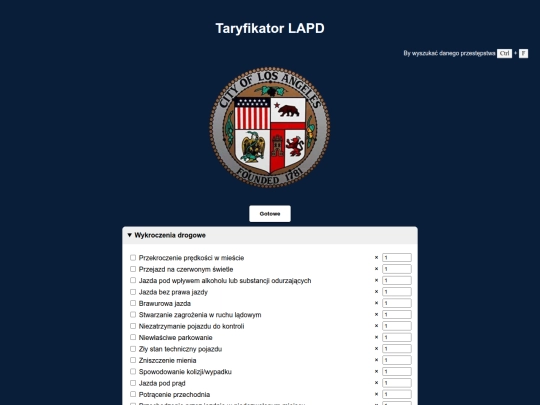Click quantity field for Stwarzanie zagrożenia
The height and width of the screenshot is (405, 540).
397,314
